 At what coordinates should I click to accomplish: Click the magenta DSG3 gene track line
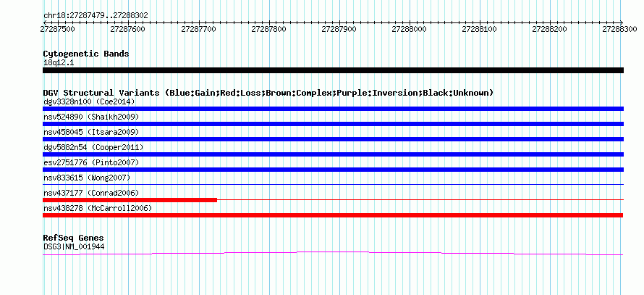tap(333, 253)
